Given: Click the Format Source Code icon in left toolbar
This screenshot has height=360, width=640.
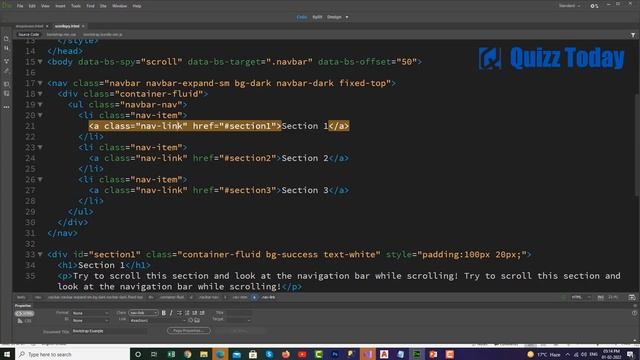Looking at the screenshot, I should (x=6, y=71).
